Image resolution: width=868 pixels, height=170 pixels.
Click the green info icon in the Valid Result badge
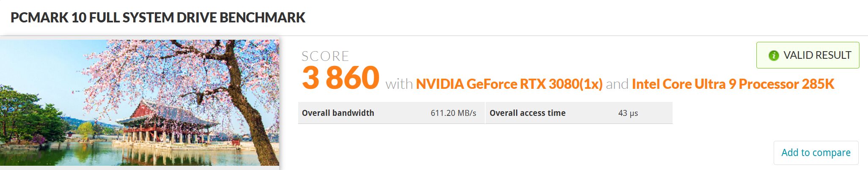(x=773, y=55)
